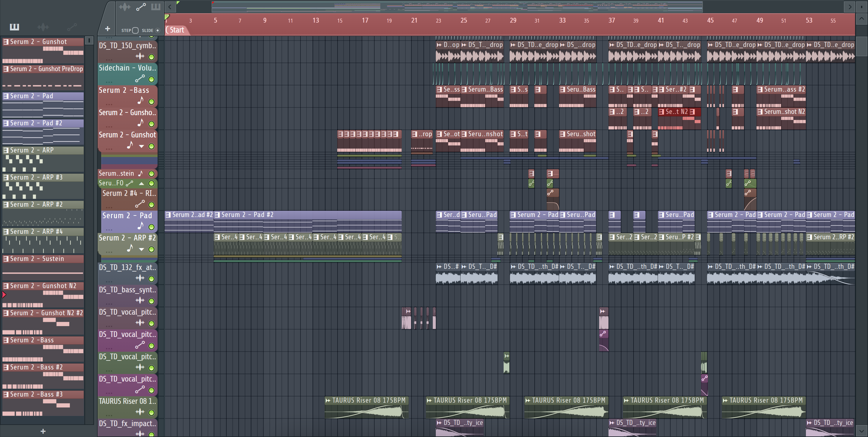Mute the Serum 2 -Bass track
868x437 pixels.
tap(152, 102)
